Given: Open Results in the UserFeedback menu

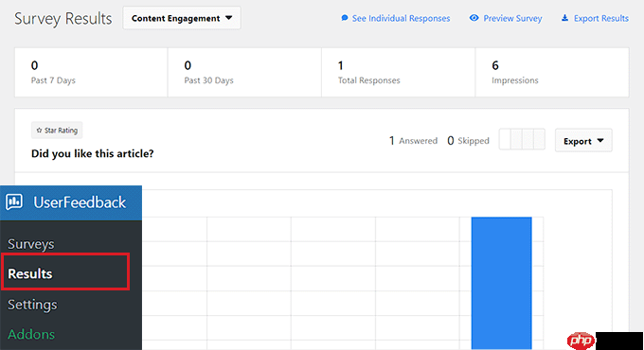Looking at the screenshot, I should pyautogui.click(x=30, y=273).
